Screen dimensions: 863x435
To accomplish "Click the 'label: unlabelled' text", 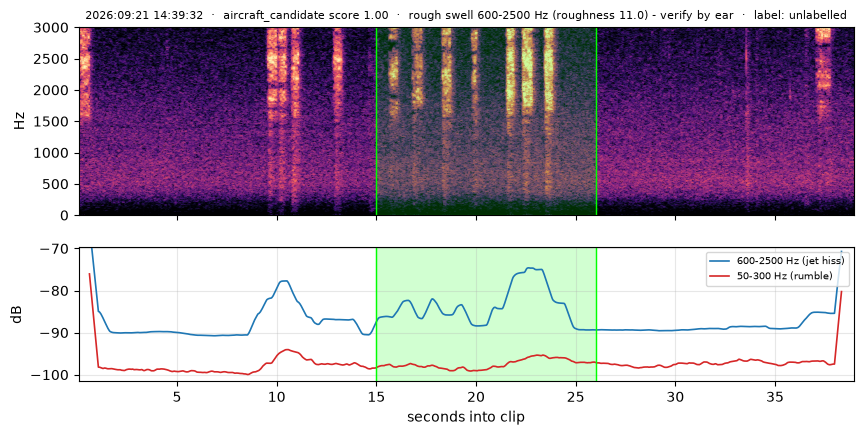I will [800, 15].
